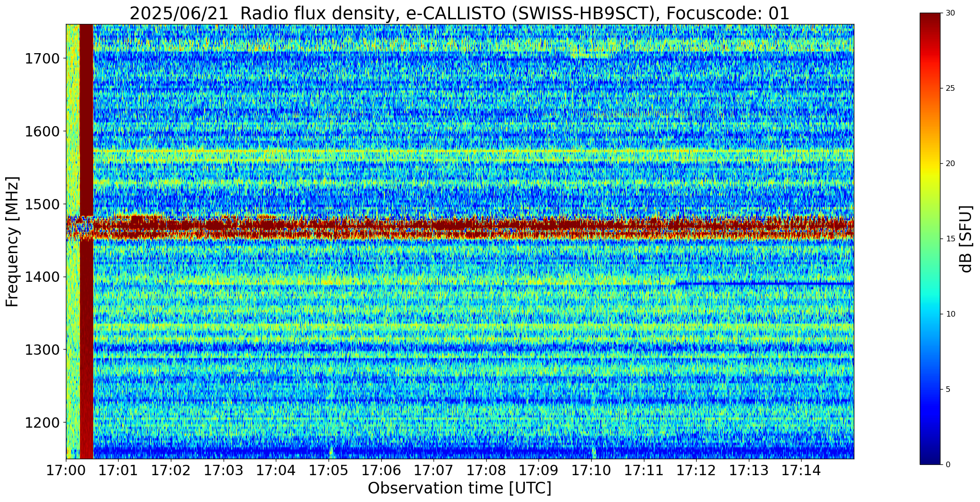
Task: Click the "Frequency [MHz]" axis label
Action: (12, 242)
